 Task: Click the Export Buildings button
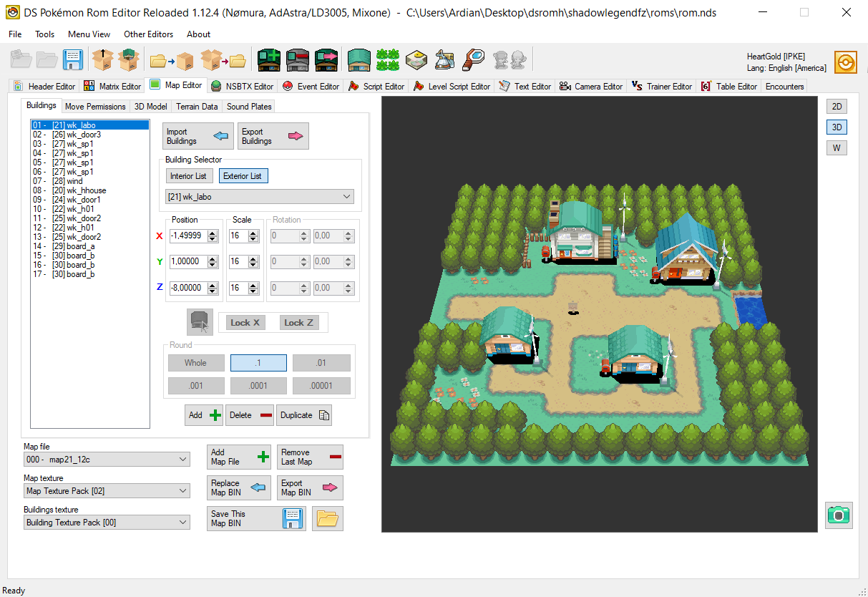coord(273,136)
